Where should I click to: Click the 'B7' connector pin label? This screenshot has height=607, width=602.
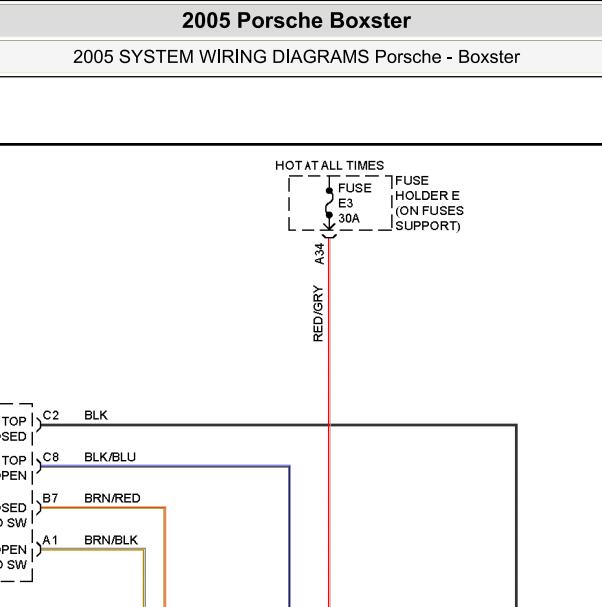pyautogui.click(x=50, y=498)
